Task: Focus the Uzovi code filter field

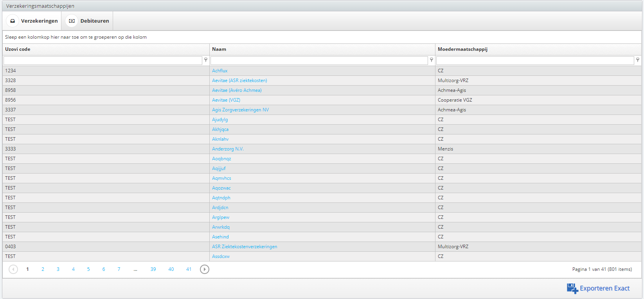Action: click(103, 61)
